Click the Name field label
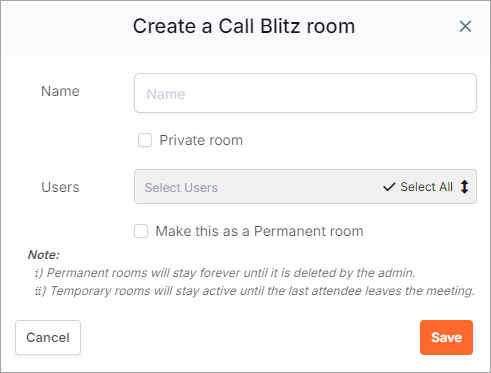Screen dimensions: 491x373 click(60, 91)
